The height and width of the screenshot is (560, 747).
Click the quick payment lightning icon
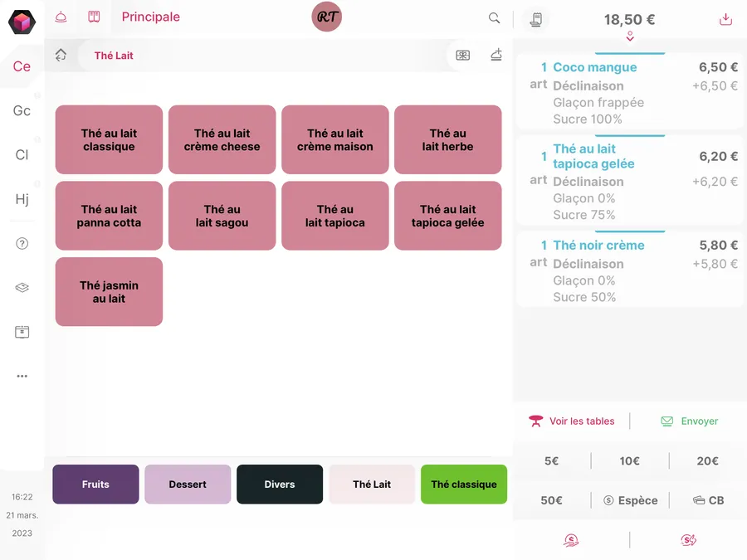click(x=688, y=540)
